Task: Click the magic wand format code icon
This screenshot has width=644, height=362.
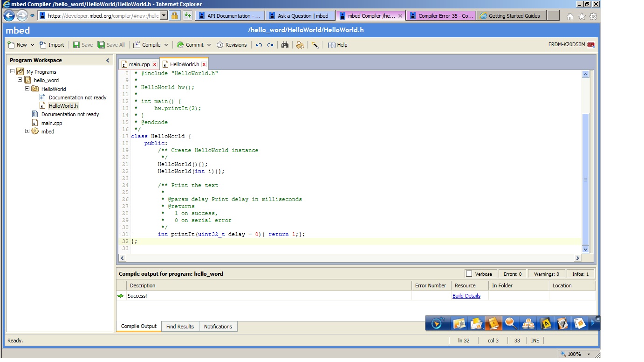Action: (x=315, y=45)
